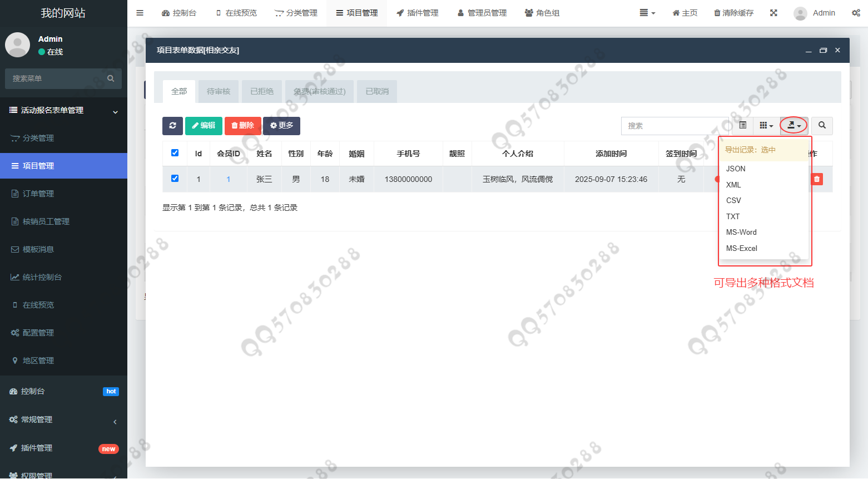The image size is (868, 479).
Task: Click the refresh table icon button
Action: [x=172, y=126]
